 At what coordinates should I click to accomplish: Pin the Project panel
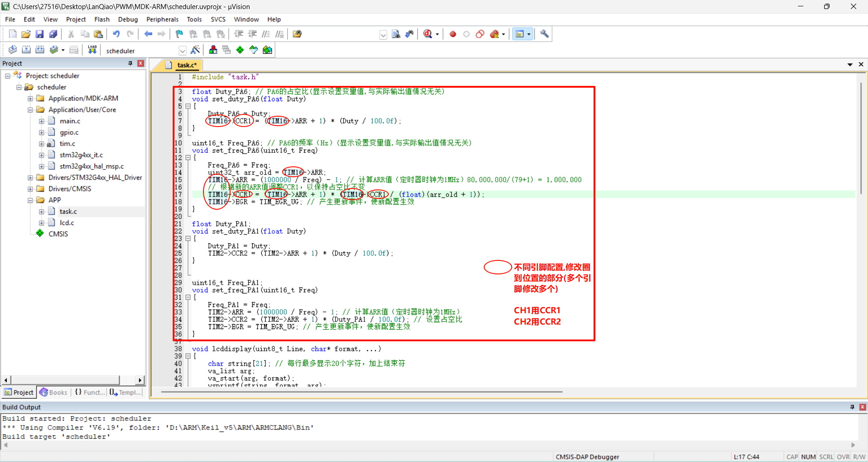point(130,63)
